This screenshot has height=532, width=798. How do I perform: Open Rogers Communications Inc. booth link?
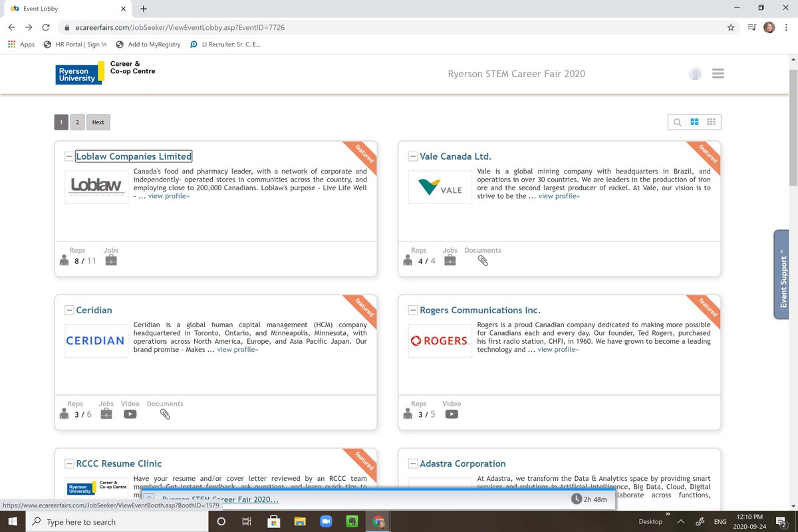click(480, 311)
